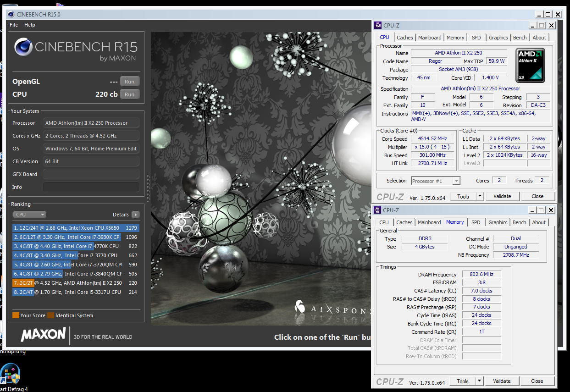Screen dimensions: 570x392
Task: Click the MAXON logo at bottom left
Action: tap(44, 334)
